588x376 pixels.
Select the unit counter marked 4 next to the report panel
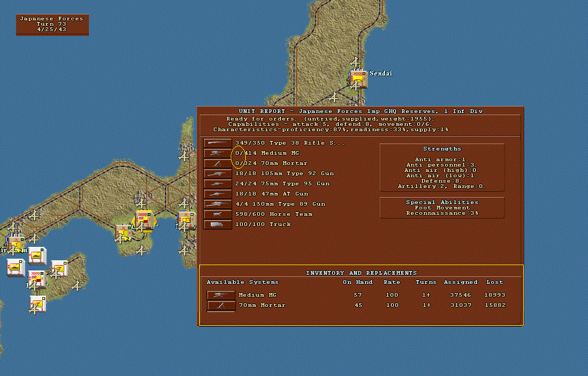(x=187, y=220)
